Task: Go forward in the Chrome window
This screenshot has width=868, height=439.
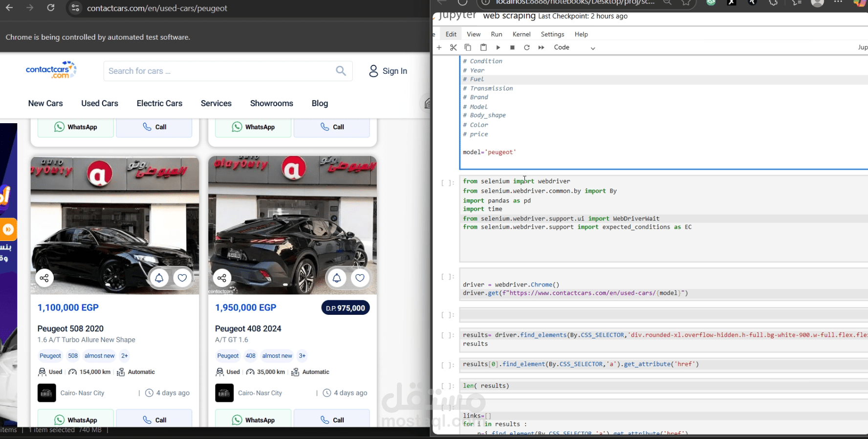Action: (30, 8)
